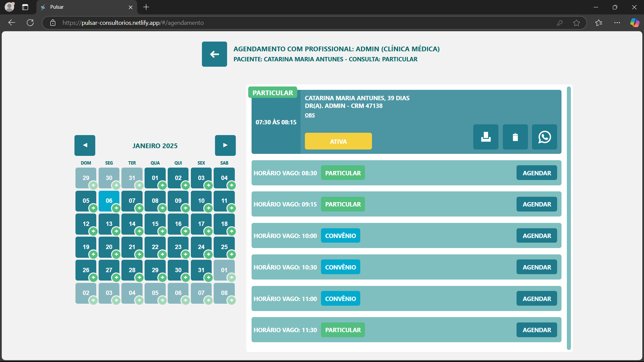The height and width of the screenshot is (362, 644).
Task: Select calendar day 24
Action: (201, 247)
